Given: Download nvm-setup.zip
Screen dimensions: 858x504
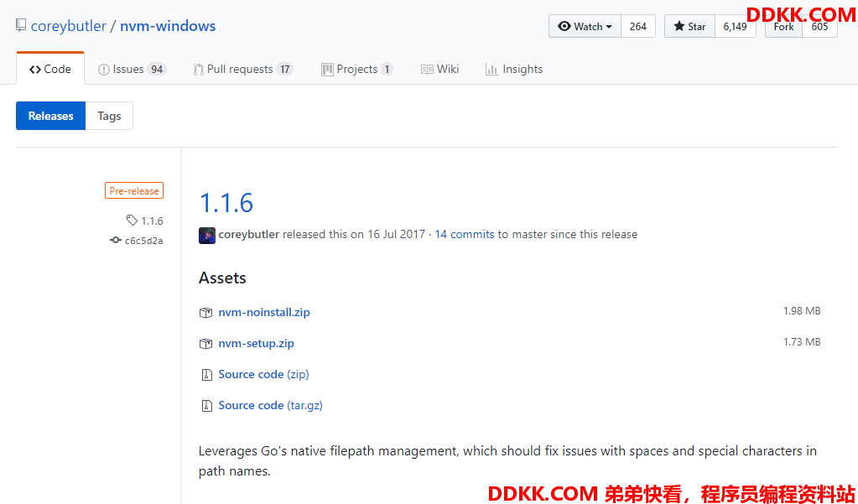Looking at the screenshot, I should point(256,343).
